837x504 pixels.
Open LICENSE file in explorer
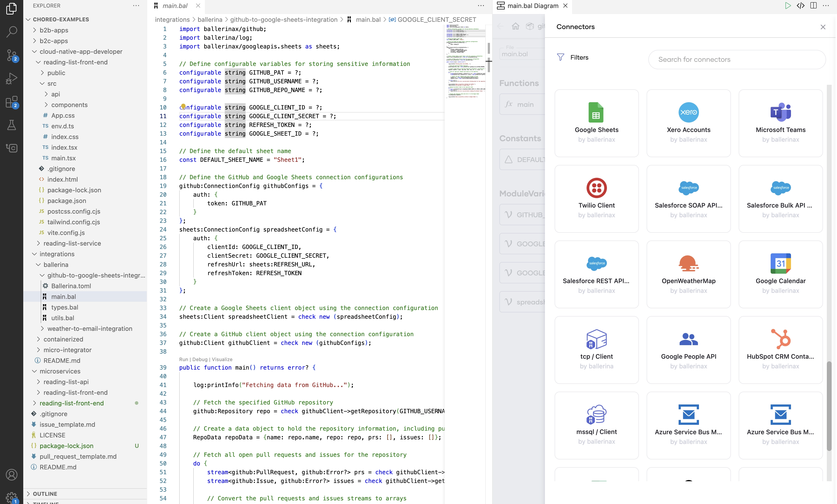pyautogui.click(x=85, y=435)
